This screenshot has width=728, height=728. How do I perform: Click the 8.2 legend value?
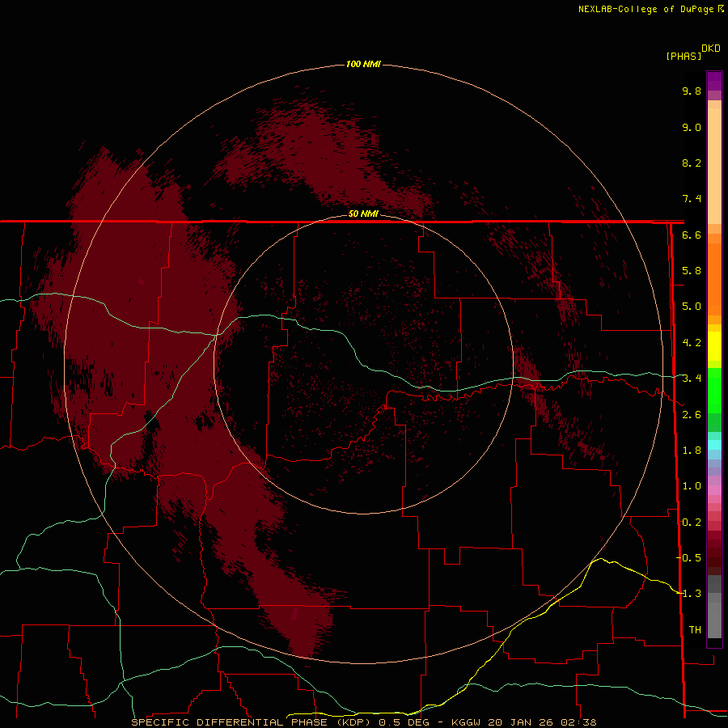[692, 163]
